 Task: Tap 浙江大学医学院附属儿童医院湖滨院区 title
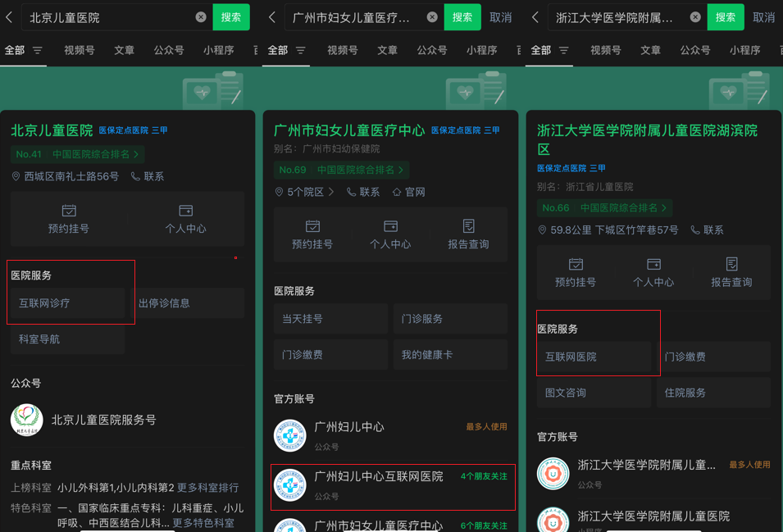[647, 139]
